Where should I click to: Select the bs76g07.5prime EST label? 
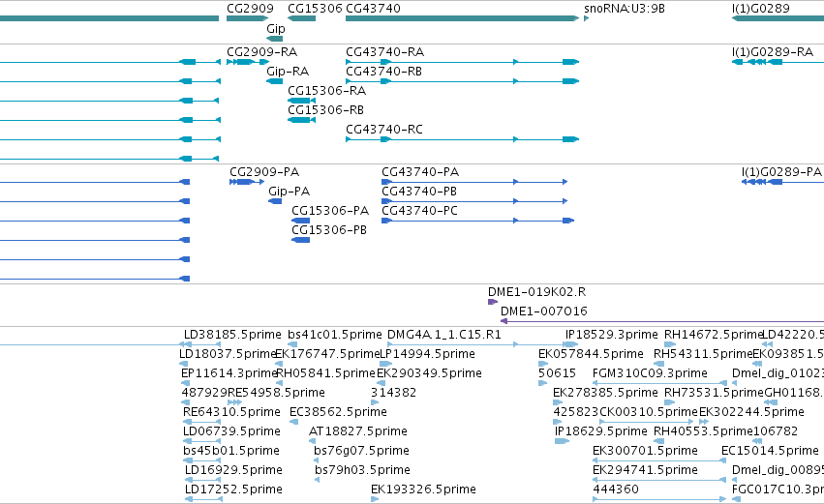(361, 452)
